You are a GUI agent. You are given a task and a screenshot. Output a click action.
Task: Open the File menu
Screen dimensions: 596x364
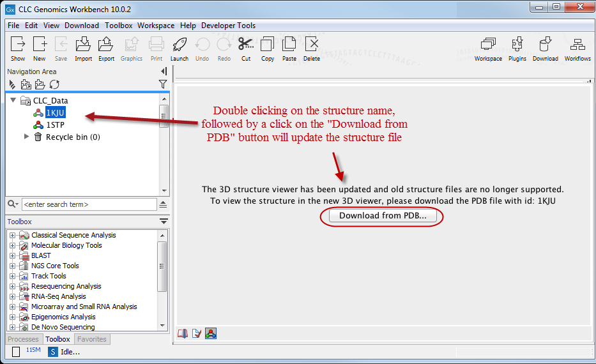point(13,26)
